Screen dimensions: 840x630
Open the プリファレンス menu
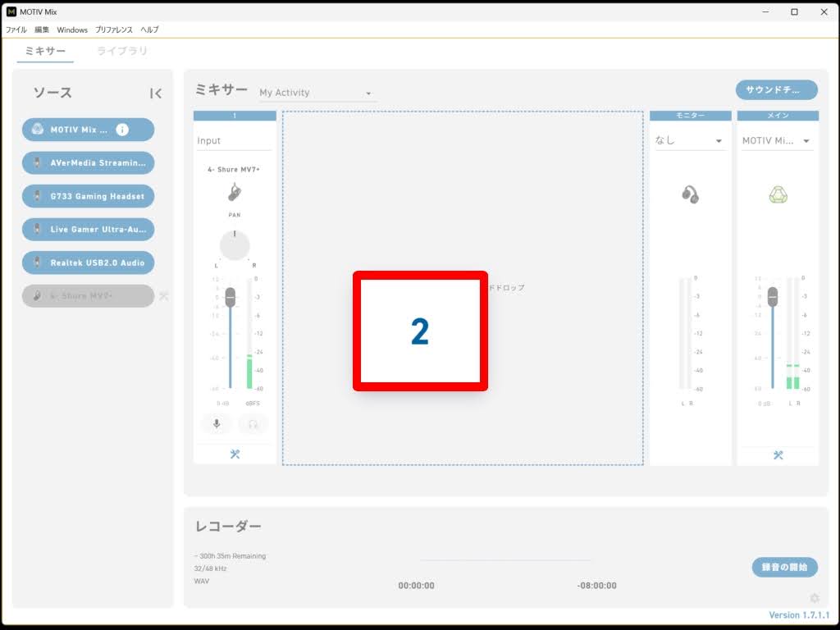(x=113, y=30)
